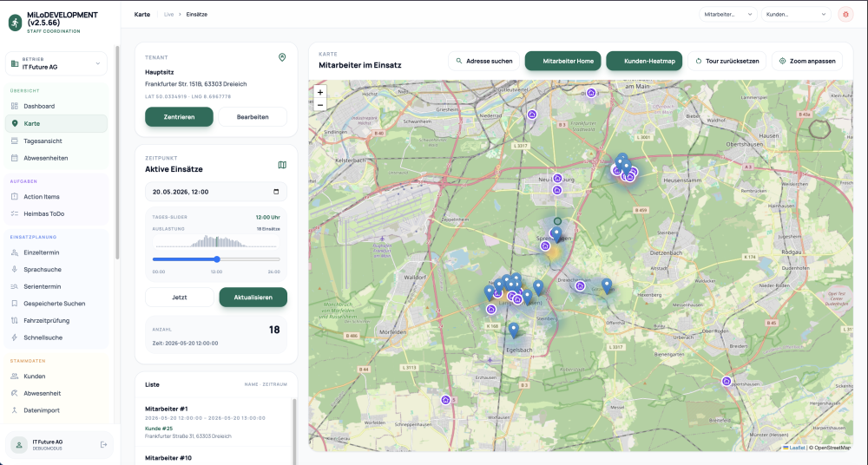Click the Bearbeiten button
Screen dimensions: 868x465
coord(253,117)
